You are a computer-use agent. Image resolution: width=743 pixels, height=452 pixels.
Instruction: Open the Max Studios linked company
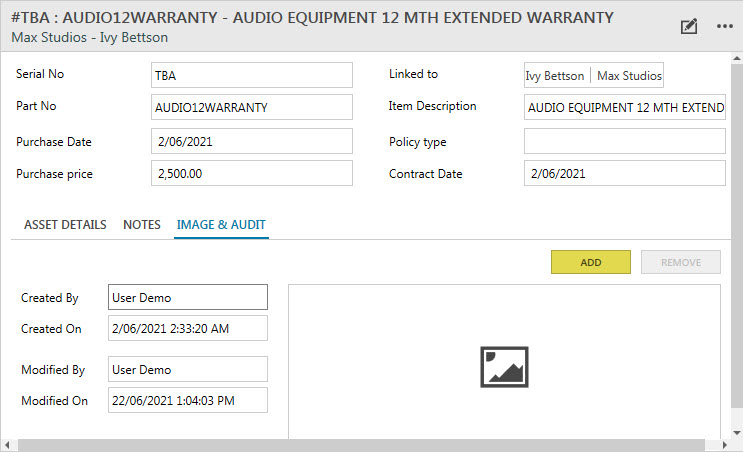point(629,76)
